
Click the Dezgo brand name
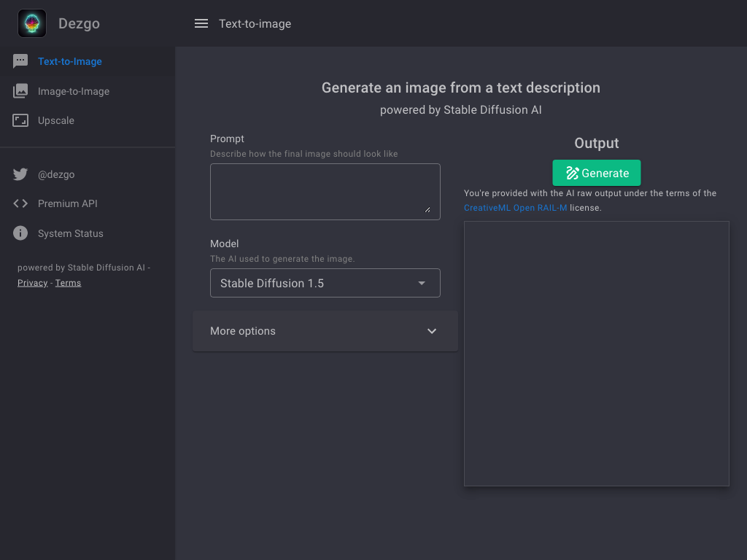79,23
